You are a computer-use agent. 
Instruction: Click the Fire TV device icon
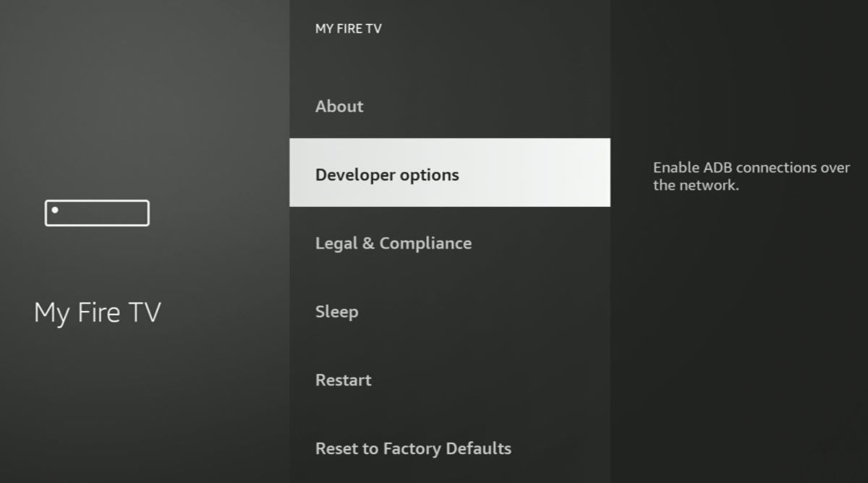coord(97,213)
